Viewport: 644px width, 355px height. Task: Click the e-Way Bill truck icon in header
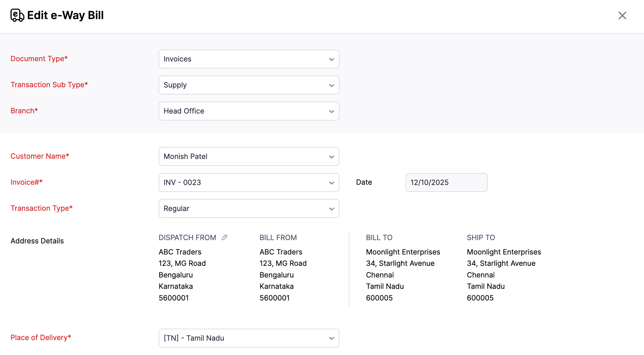[x=17, y=15]
